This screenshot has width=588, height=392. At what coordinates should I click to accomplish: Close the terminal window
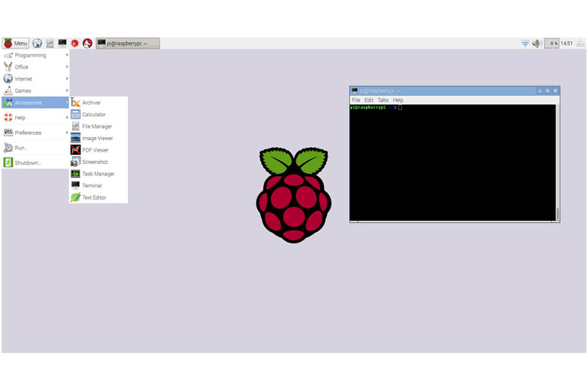tap(555, 91)
